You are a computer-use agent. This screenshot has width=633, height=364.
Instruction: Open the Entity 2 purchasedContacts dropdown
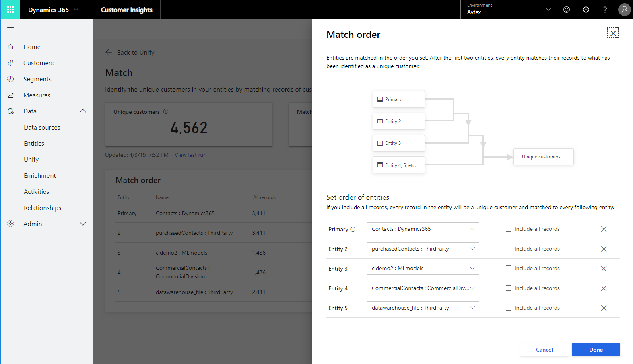click(423, 249)
